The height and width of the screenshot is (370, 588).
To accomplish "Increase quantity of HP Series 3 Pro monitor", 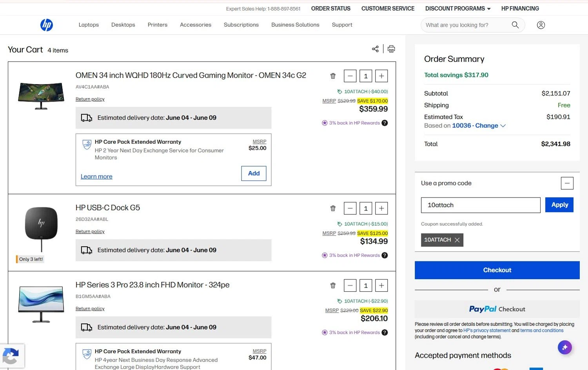I will tap(381, 286).
